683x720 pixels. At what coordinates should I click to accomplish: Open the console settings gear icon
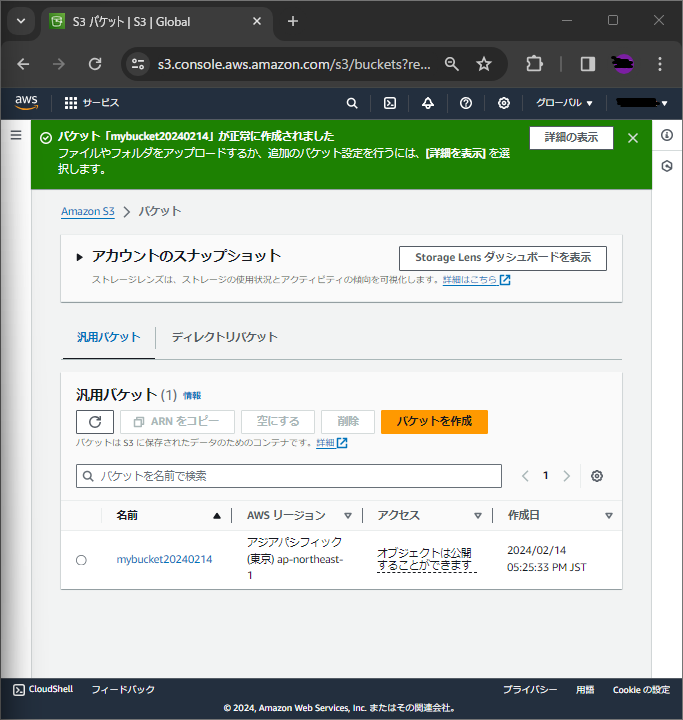pyautogui.click(x=504, y=103)
